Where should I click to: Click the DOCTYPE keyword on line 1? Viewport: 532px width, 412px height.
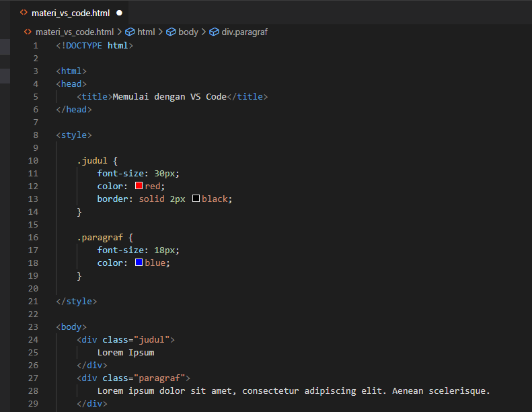pyautogui.click(x=84, y=46)
